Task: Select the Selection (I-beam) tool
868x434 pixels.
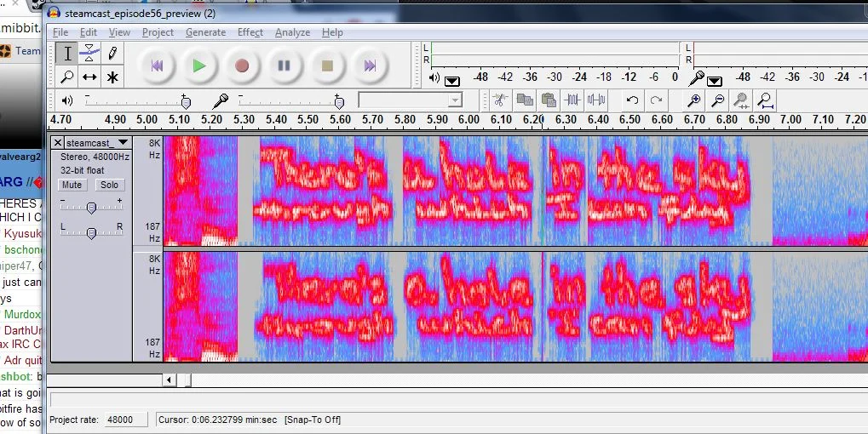Action: pyautogui.click(x=67, y=53)
